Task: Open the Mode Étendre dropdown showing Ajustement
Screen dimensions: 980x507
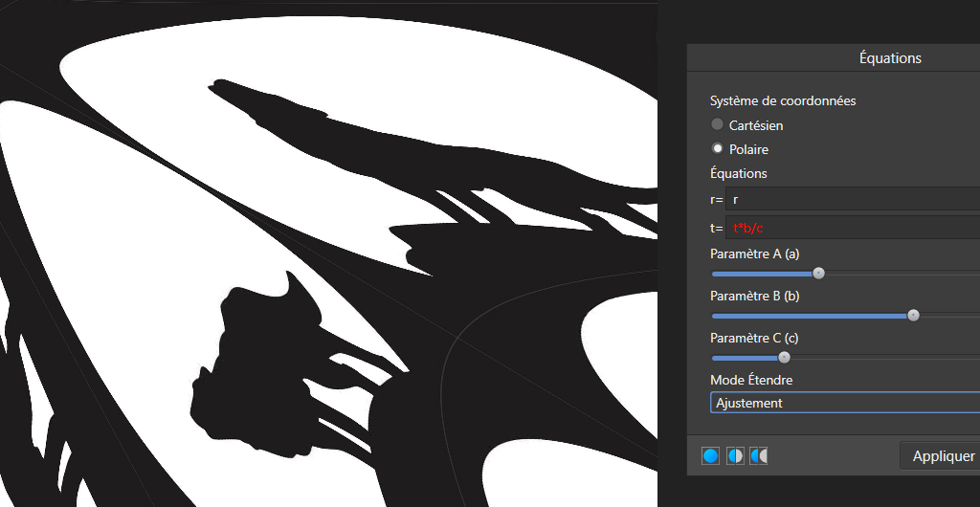Action: tap(845, 403)
